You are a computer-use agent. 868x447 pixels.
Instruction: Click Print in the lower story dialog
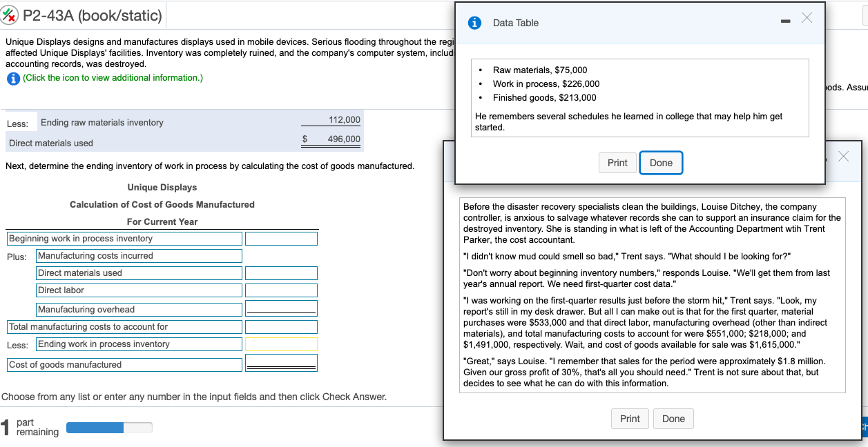(630, 419)
